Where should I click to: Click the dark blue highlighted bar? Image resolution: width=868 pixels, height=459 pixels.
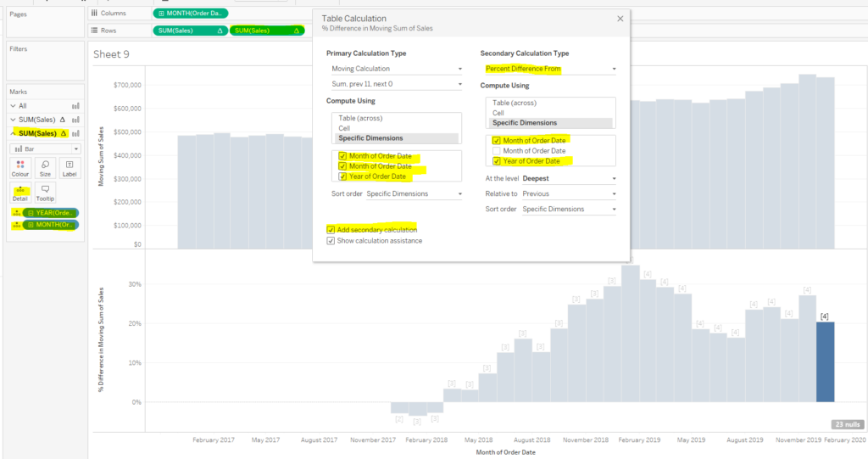pyautogui.click(x=825, y=361)
